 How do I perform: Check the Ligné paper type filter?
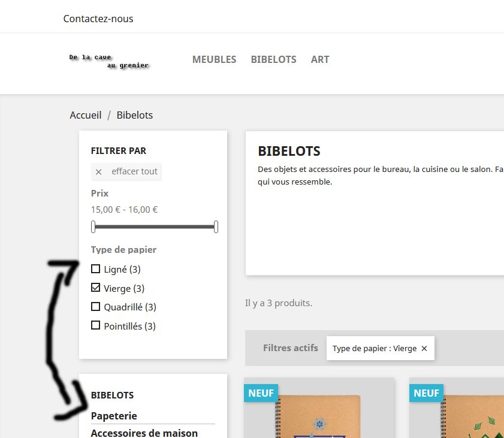pos(95,268)
